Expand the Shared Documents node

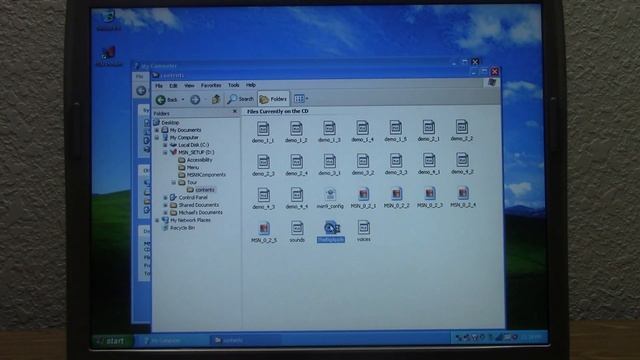click(165, 205)
